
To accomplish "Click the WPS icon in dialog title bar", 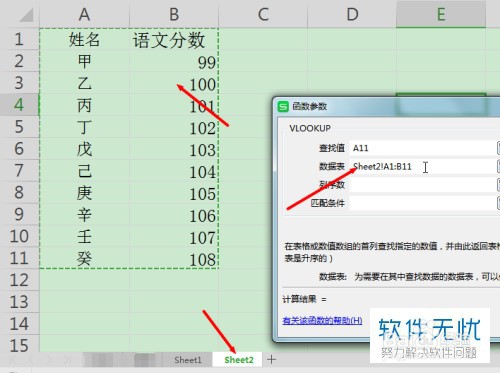I will click(283, 107).
